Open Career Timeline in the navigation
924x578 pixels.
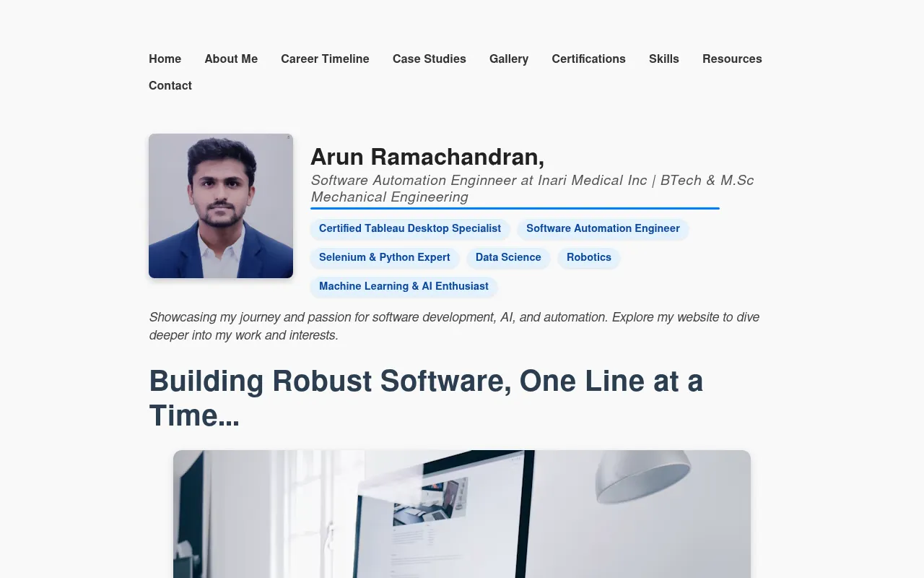click(x=325, y=59)
